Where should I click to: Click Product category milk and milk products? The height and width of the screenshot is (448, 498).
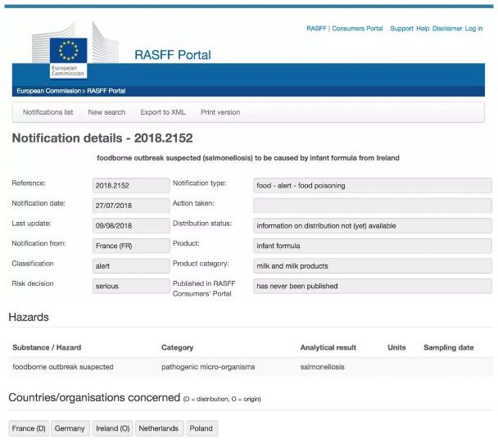[x=373, y=265]
